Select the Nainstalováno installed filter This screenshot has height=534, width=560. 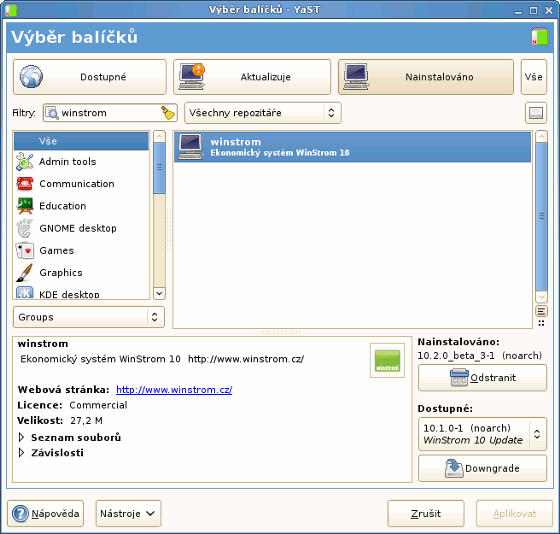click(426, 77)
